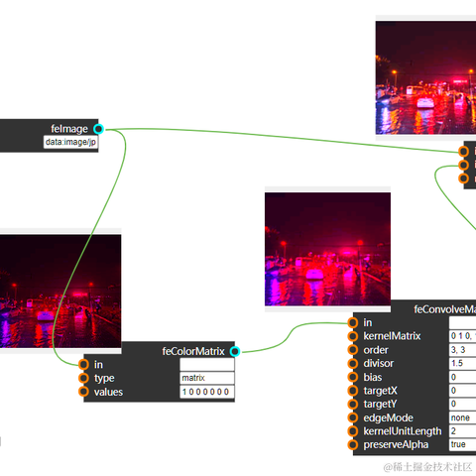The image size is (476, 476).
Task: Click the bottom port of right-edge node
Action: coord(464,178)
